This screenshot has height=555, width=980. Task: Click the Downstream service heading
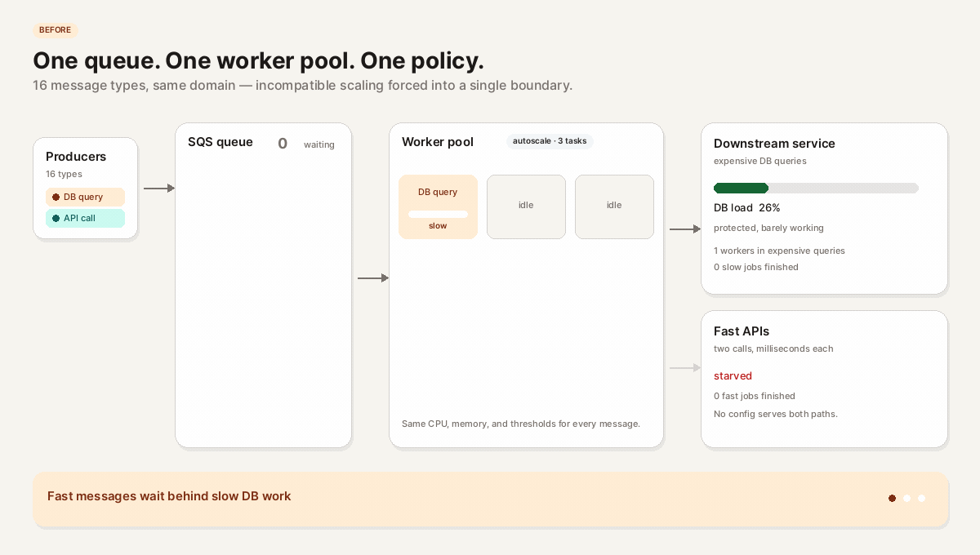click(774, 144)
